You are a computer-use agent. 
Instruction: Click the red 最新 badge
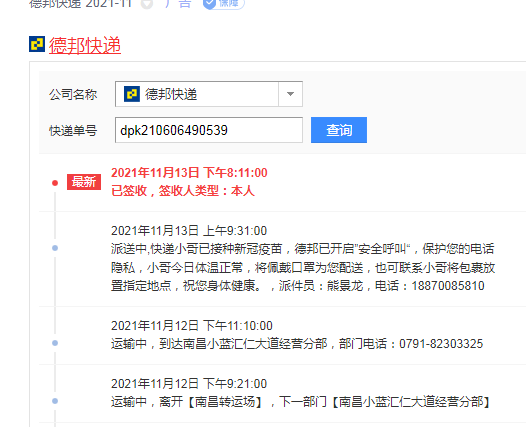(x=84, y=182)
